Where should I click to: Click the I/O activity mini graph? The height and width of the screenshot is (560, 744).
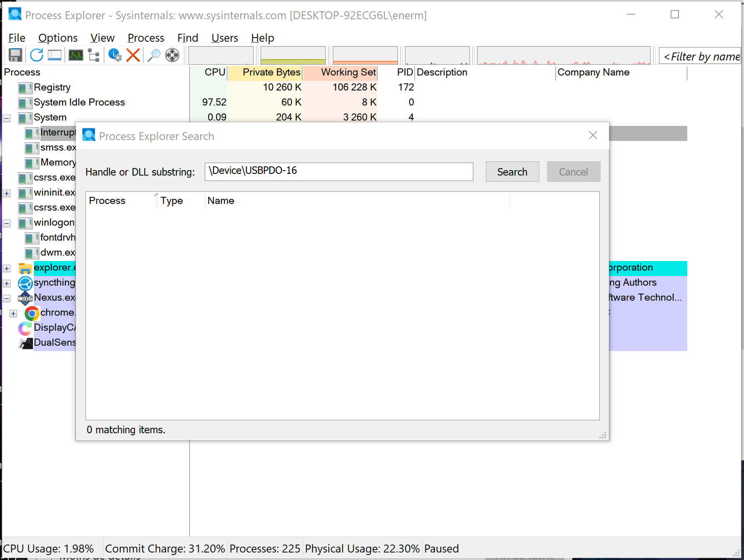click(437, 55)
